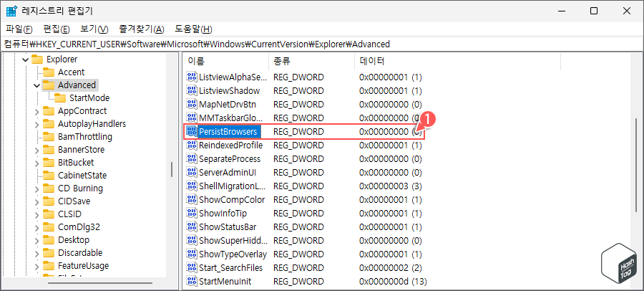Click the Start_SearchFiles DWORD value icon
Image resolution: width=644 pixels, height=291 pixels.
pos(192,268)
